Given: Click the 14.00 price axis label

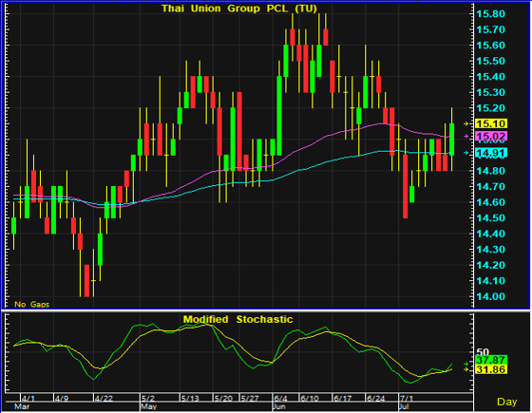Looking at the screenshot, I should (490, 296).
